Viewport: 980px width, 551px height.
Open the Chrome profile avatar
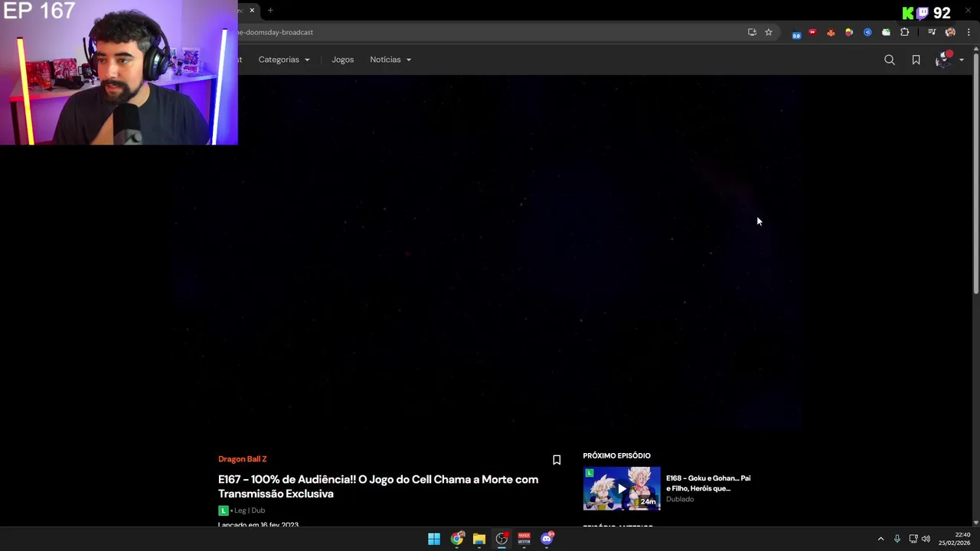(x=950, y=32)
